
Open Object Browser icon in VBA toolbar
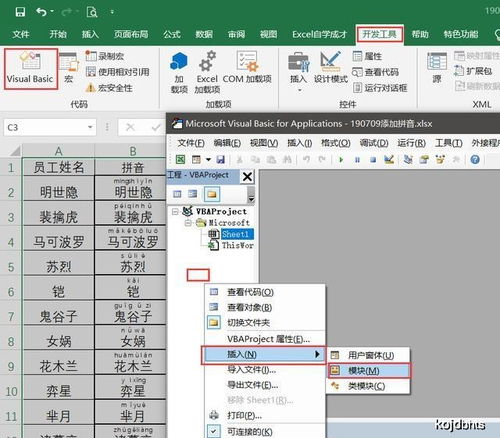tap(440, 160)
